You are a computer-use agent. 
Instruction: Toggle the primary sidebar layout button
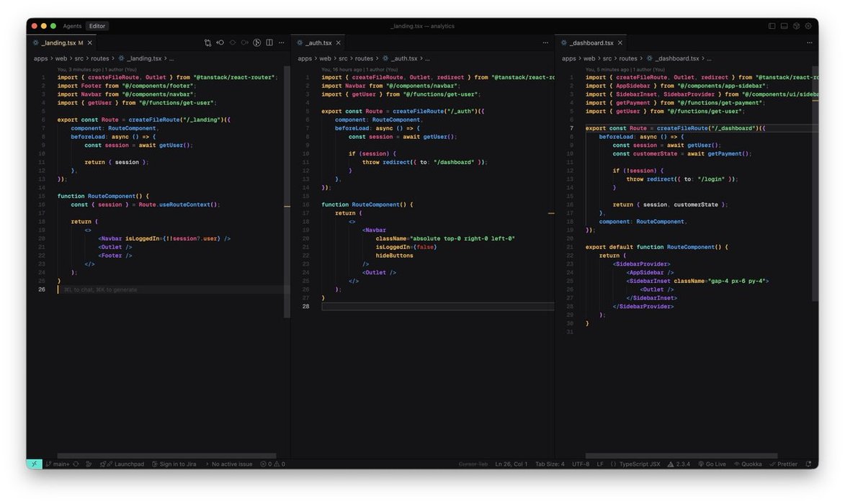click(772, 26)
